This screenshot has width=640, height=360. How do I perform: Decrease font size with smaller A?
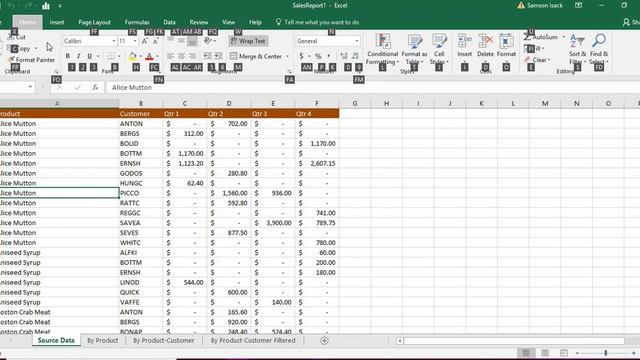click(156, 41)
